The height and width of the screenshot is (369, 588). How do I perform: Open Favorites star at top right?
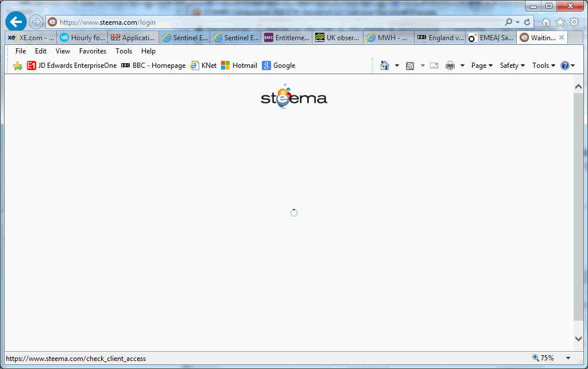[560, 22]
